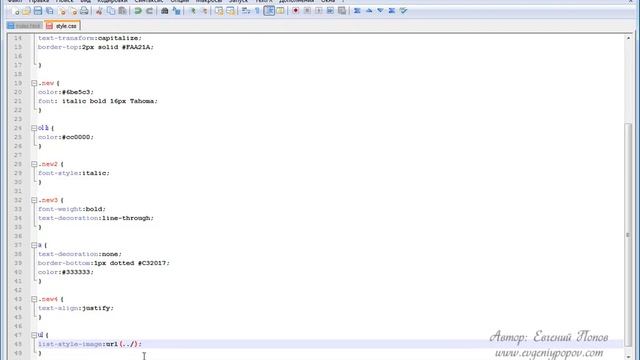Select the style.css tab
Image resolution: width=640 pixels, height=360 pixels.
[62, 26]
